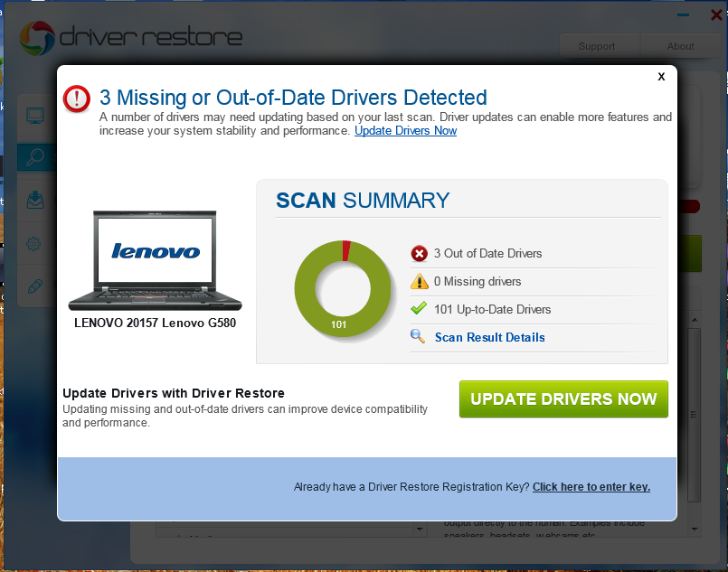Open settings gear in sidebar
This screenshot has height=572, width=728.
click(33, 244)
